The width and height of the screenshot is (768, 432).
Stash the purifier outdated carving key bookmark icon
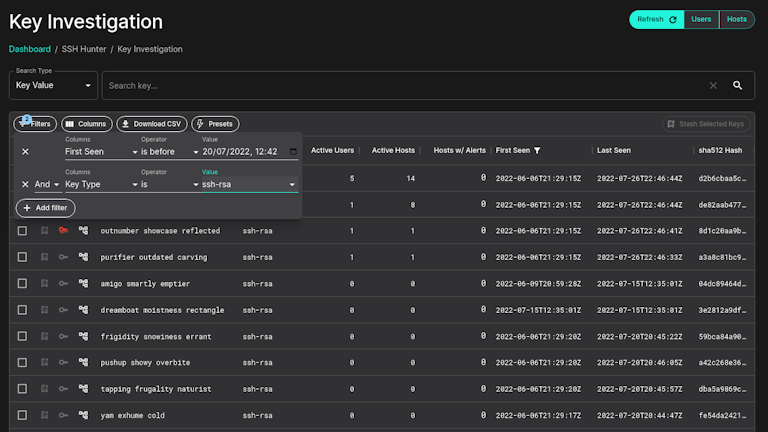point(45,257)
